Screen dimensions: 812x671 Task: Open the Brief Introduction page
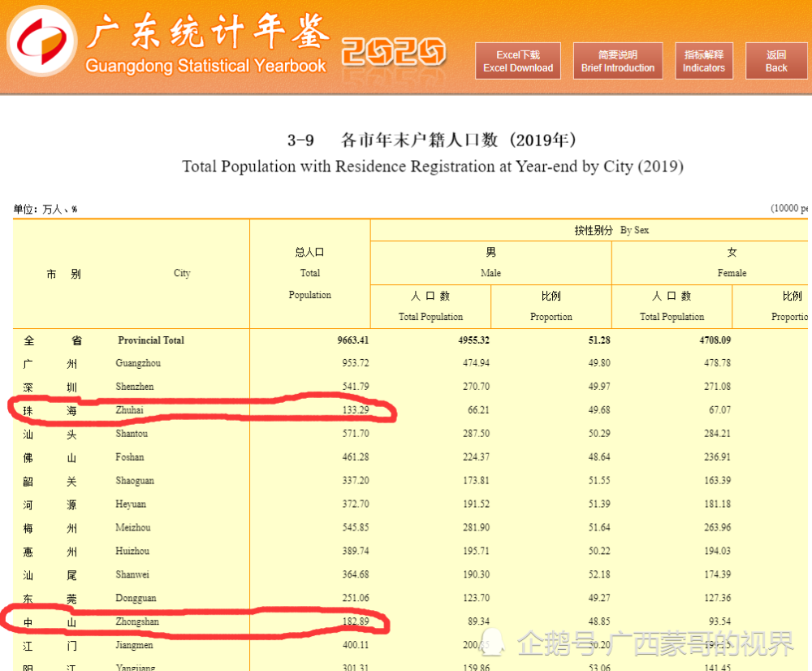[x=618, y=61]
